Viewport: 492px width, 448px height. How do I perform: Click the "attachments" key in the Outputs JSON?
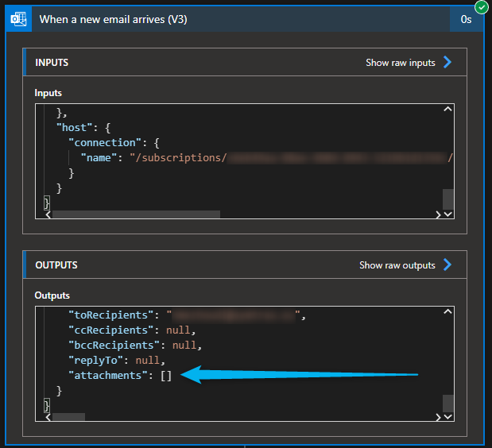[x=108, y=375]
